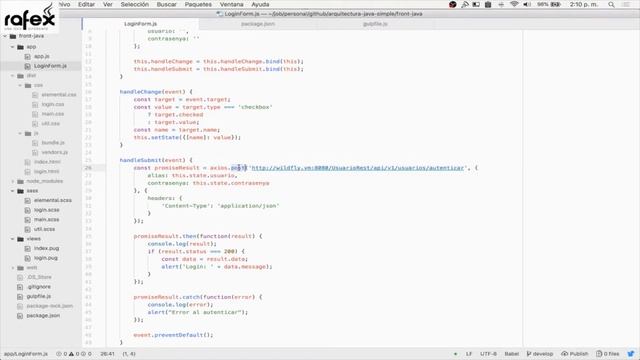
Task: Click the clipboard icon in menu bar
Action: coord(488,4)
